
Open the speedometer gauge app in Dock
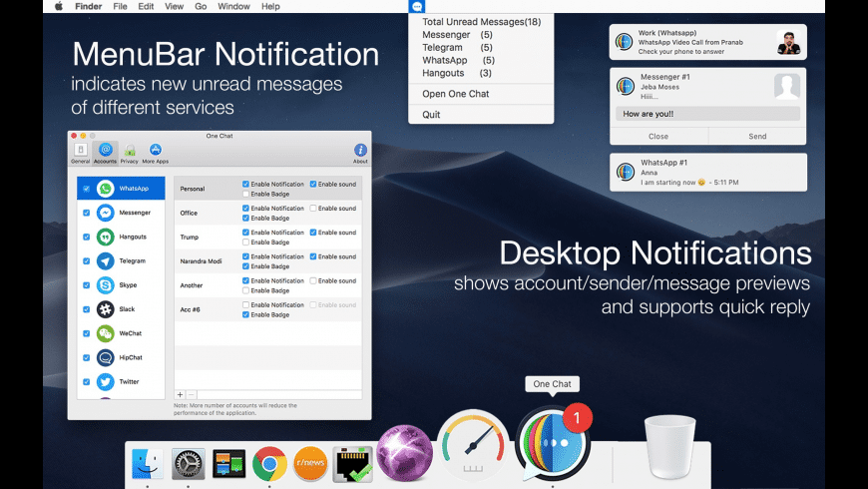tap(473, 445)
